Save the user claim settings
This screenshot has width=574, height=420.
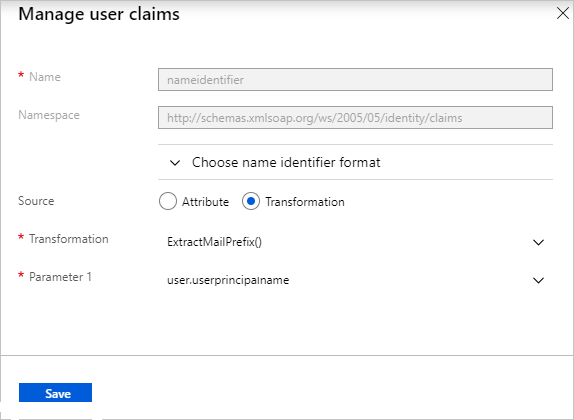[x=55, y=393]
